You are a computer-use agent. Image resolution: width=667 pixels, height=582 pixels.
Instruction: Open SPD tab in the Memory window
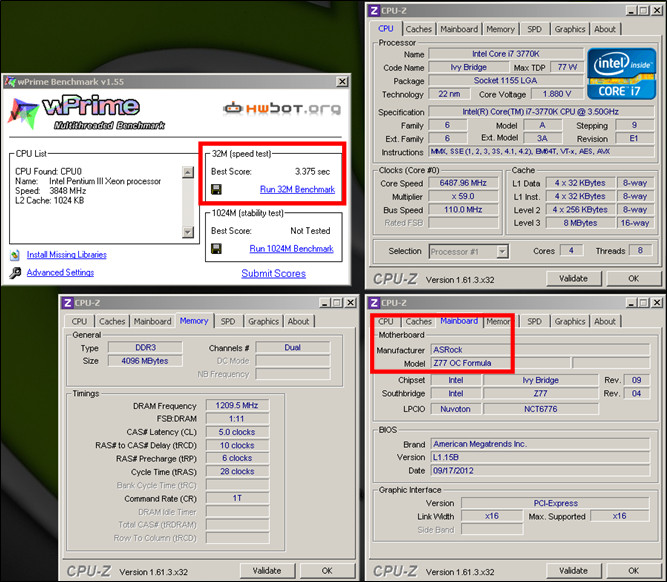(228, 321)
